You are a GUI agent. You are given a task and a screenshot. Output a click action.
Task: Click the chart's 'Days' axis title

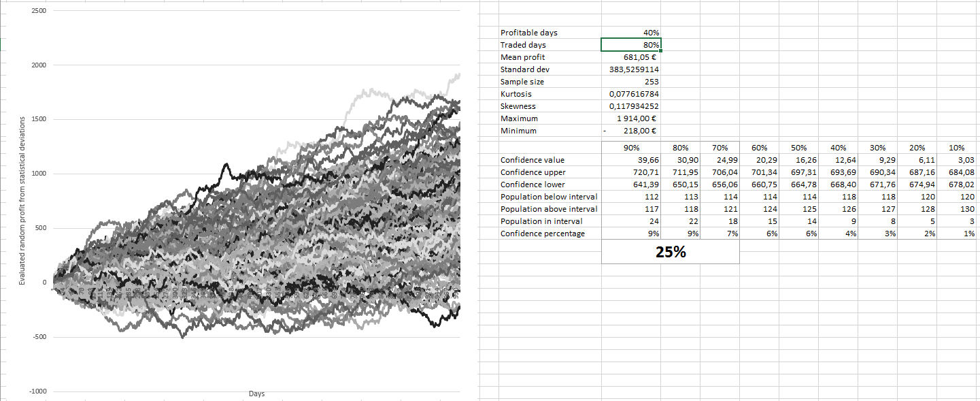point(257,394)
